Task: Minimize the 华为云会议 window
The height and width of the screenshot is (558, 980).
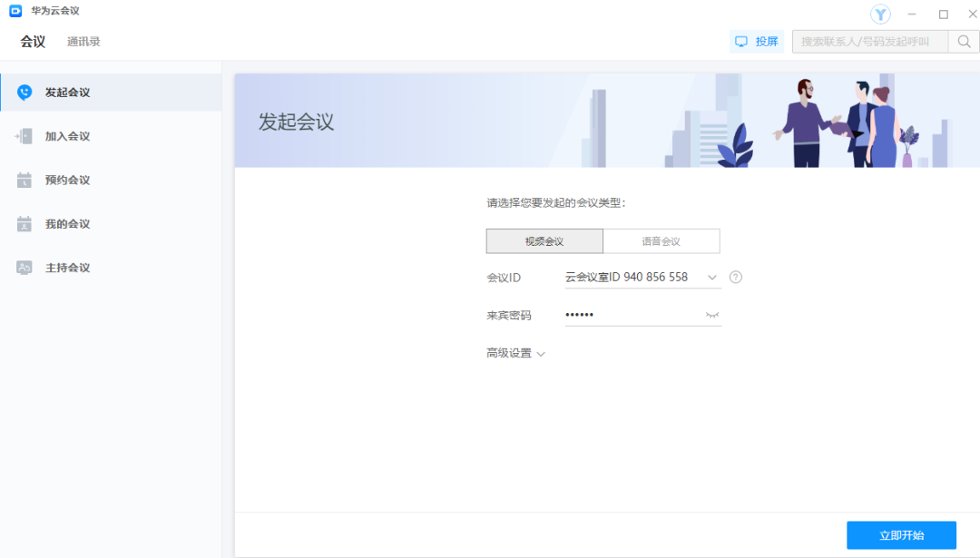Action: point(912,14)
